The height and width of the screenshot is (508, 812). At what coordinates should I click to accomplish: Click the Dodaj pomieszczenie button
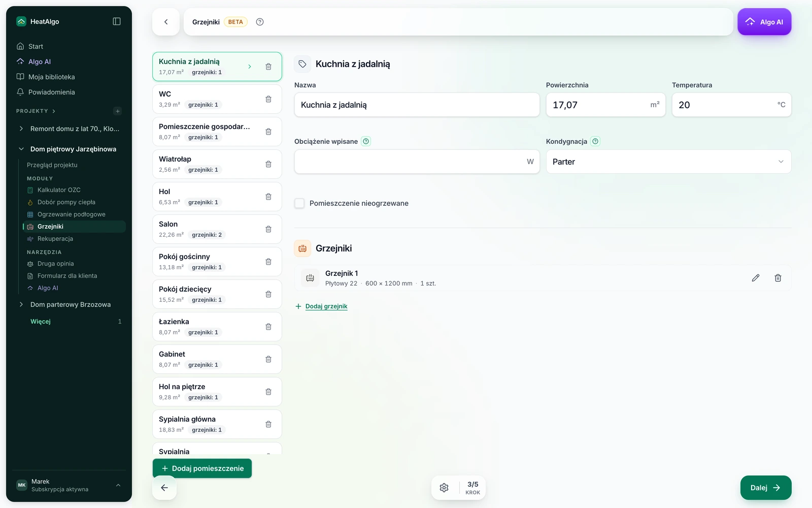202,468
